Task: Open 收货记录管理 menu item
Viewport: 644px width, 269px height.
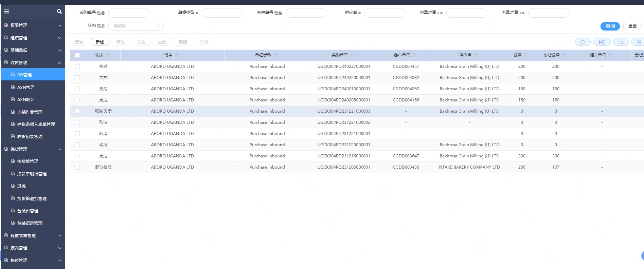Action: click(x=33, y=136)
